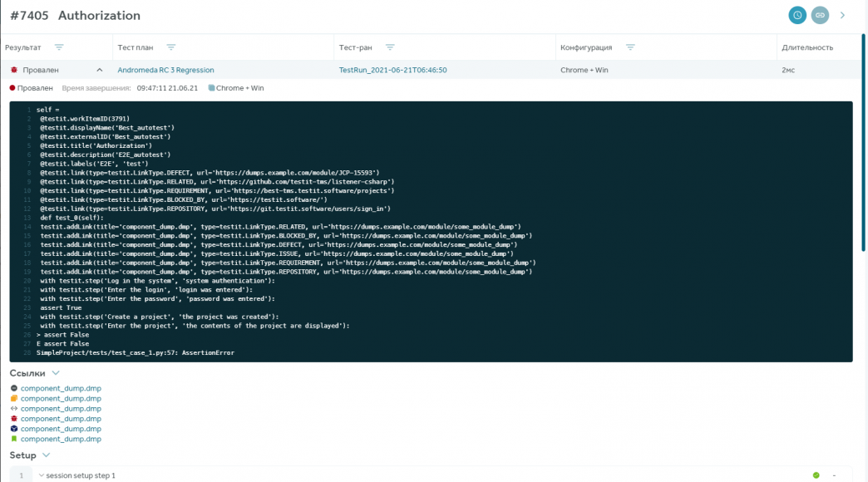The width and height of the screenshot is (868, 482).
Task: Click the Chrome + Win configuration cell
Action: 584,71
